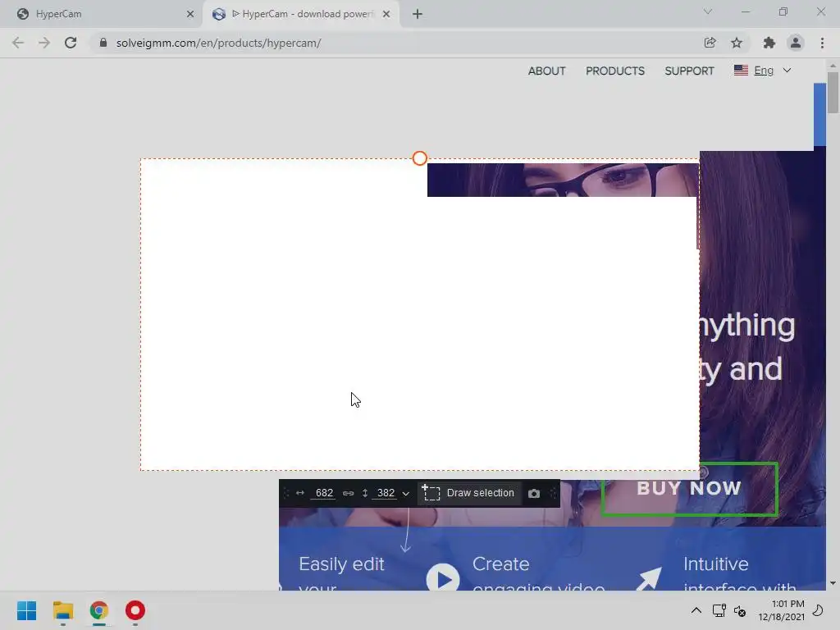Click the camera snapshot icon in capture toolbar
The height and width of the screenshot is (630, 840).
pyautogui.click(x=533, y=493)
